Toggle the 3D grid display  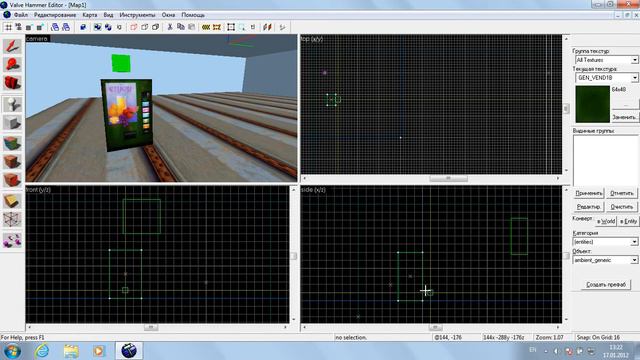[18, 27]
